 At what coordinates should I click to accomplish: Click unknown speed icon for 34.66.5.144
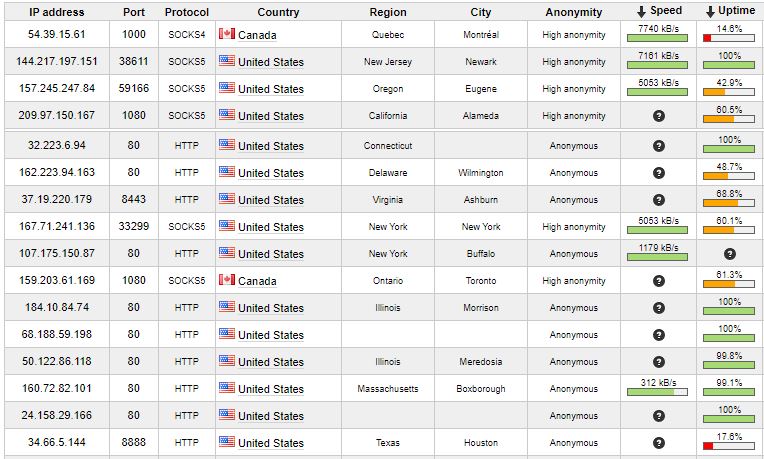[x=659, y=443]
